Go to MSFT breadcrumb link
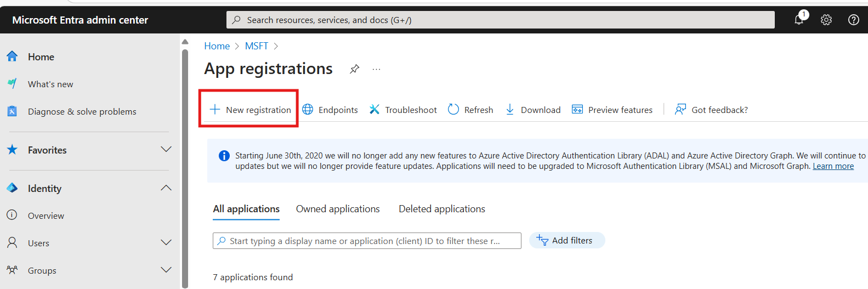Image resolution: width=868 pixels, height=289 pixels. coord(257,46)
